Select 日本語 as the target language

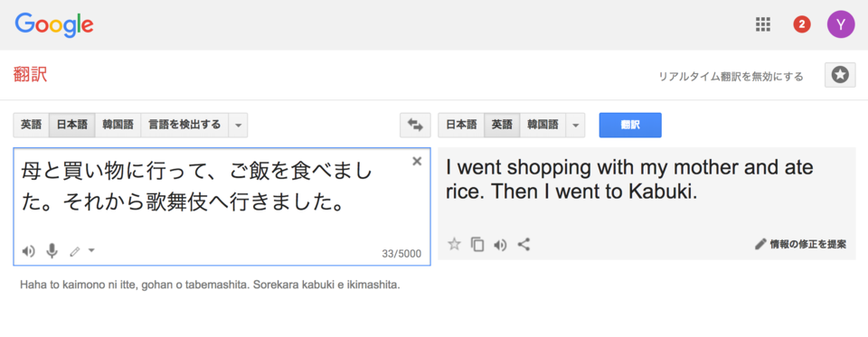click(461, 125)
